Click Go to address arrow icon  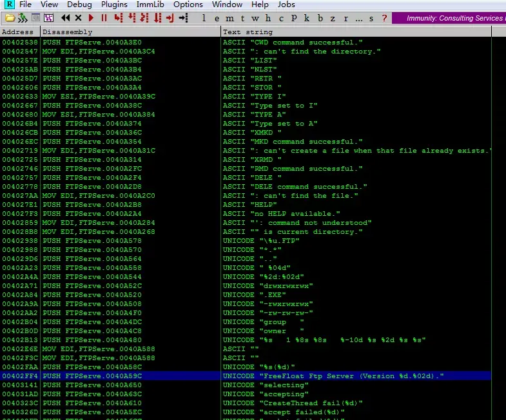183,18
